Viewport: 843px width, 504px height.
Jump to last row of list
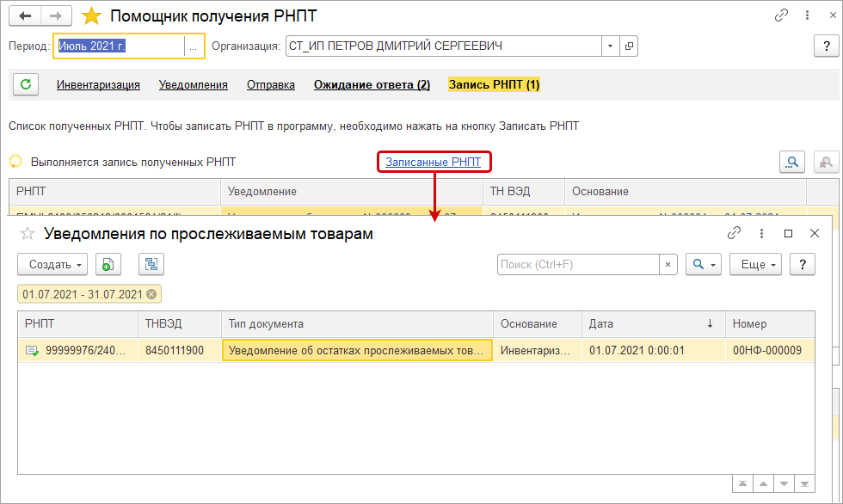coord(804,484)
